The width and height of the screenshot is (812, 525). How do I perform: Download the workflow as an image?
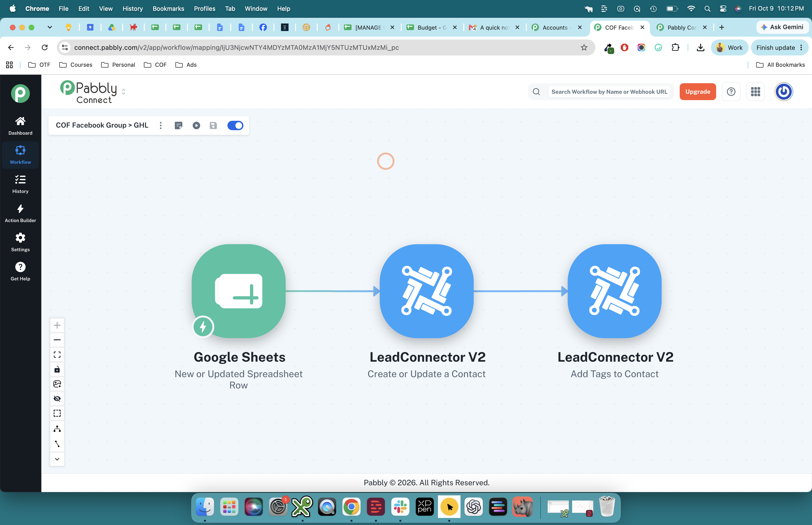point(57,384)
